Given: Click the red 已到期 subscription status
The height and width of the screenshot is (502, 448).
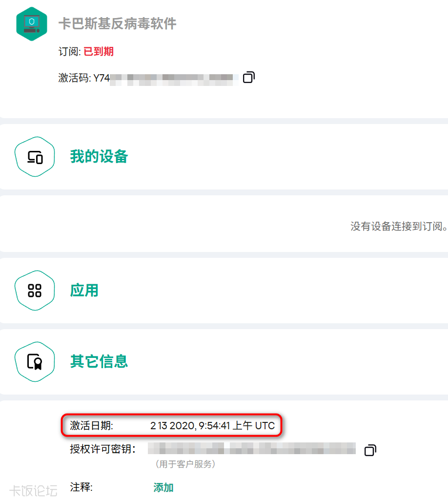Looking at the screenshot, I should 99,52.
